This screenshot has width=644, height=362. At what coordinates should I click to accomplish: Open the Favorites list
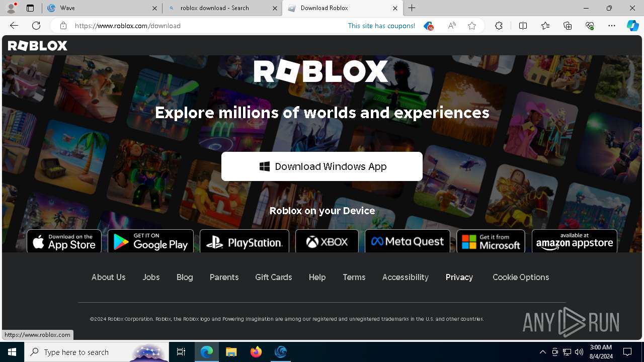545,26
